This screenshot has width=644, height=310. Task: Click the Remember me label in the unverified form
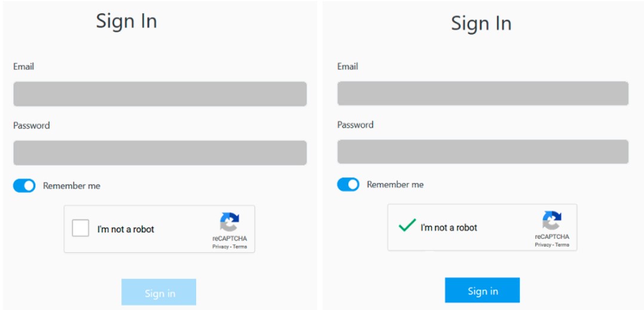(72, 186)
